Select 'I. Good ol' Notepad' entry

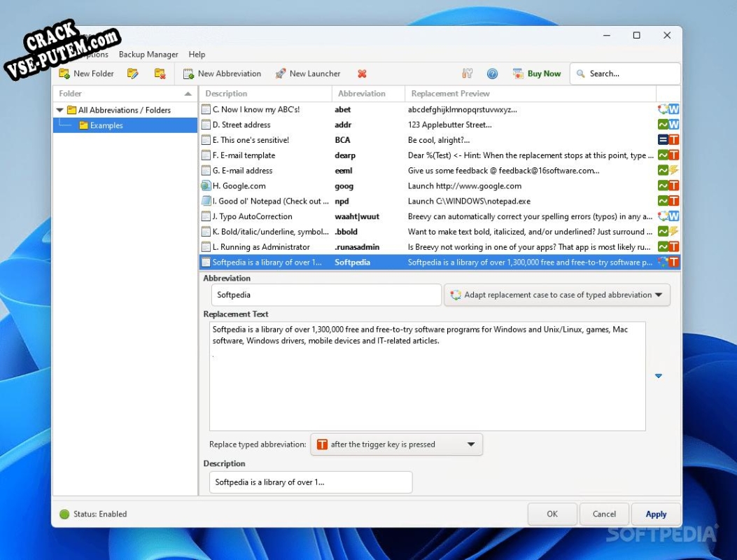[440, 201]
